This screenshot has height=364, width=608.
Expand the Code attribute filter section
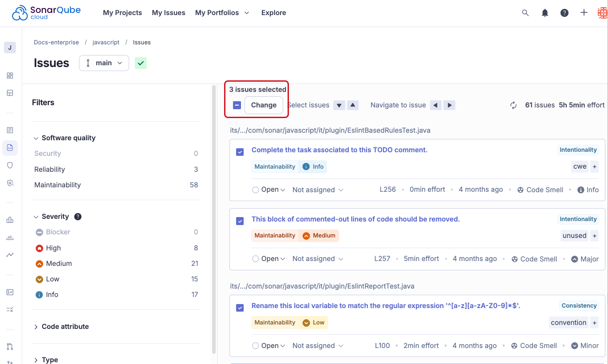(61, 327)
